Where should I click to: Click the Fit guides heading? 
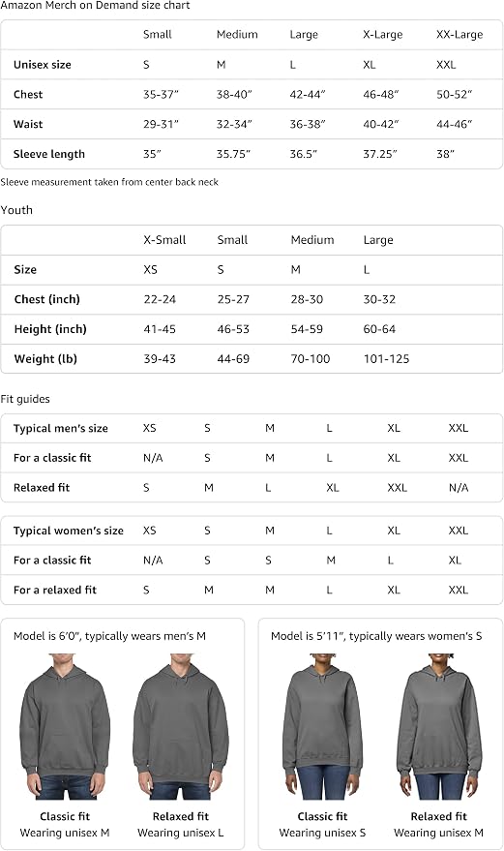[x=25, y=399]
